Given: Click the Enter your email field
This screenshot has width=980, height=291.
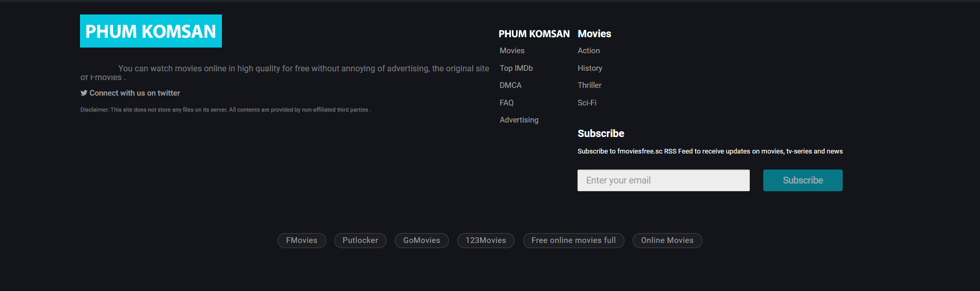Looking at the screenshot, I should 663,180.
